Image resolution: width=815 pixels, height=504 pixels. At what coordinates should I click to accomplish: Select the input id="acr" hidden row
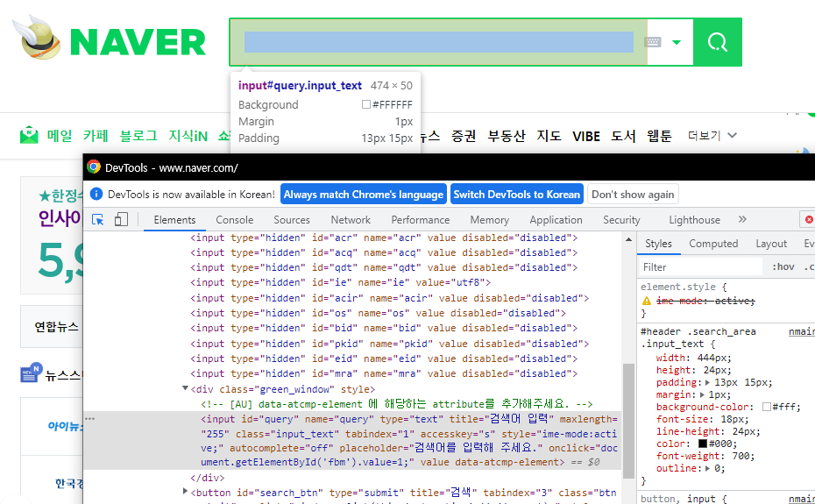384,238
